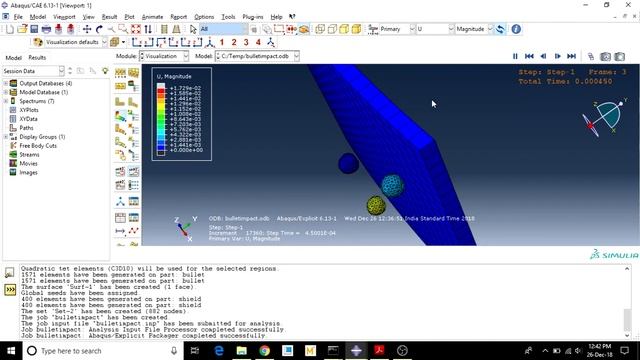The width and height of the screenshot is (640, 360).
Task: Click the first toolbox icon under Module
Action: pos(120,73)
